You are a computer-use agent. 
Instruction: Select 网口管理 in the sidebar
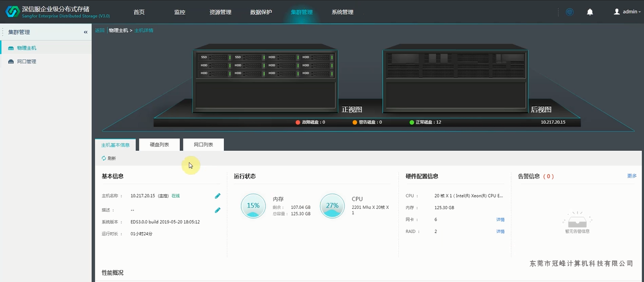pyautogui.click(x=27, y=62)
